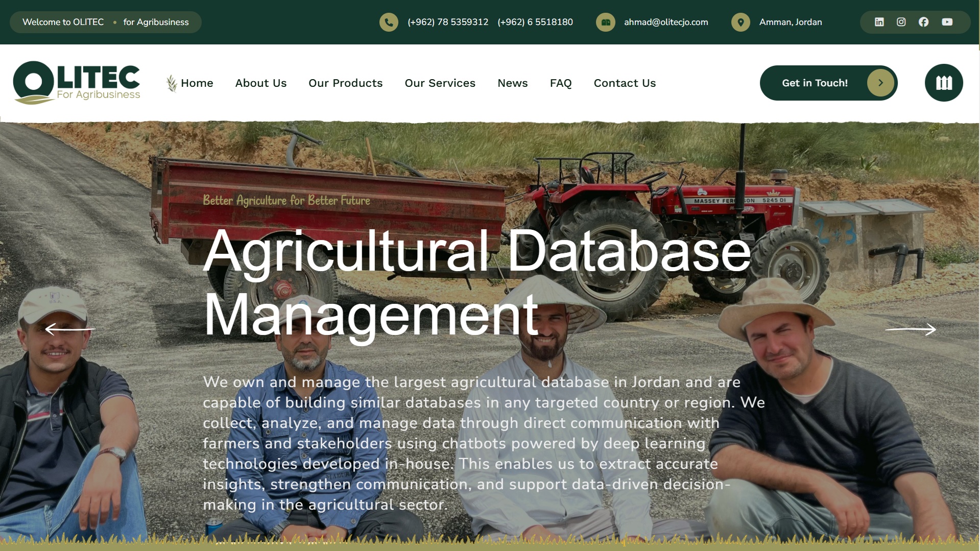Open the round sidebar panel icon
This screenshot has width=980, height=551.
(x=943, y=83)
